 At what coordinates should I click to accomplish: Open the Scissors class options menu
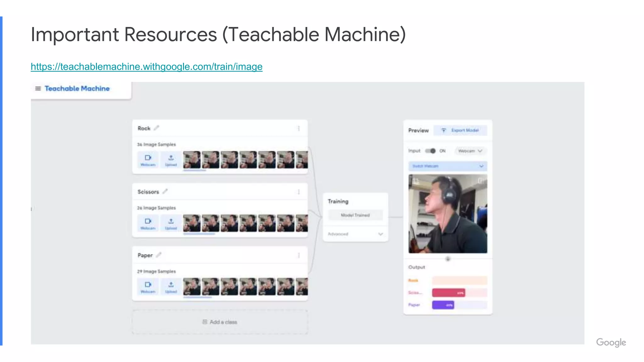pos(299,192)
